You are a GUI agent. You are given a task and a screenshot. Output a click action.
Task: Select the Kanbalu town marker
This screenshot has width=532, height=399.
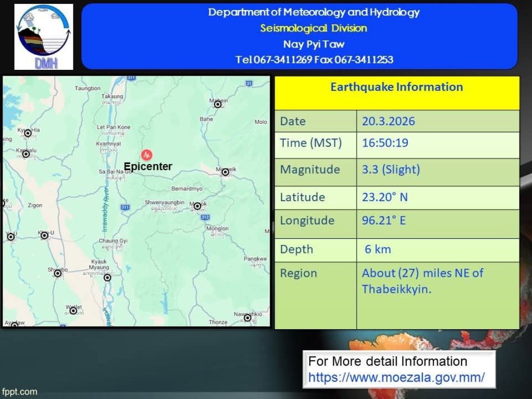[26, 154]
